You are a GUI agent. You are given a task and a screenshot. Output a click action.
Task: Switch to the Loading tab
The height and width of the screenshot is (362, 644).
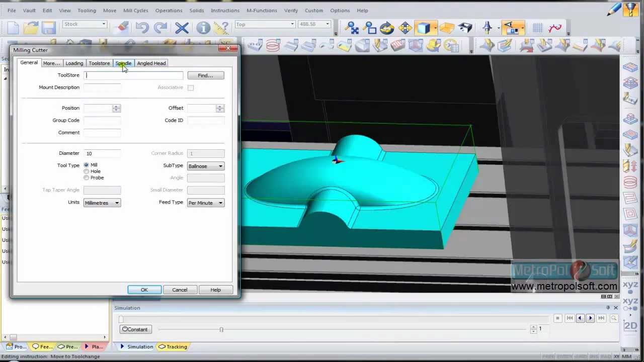coord(74,63)
